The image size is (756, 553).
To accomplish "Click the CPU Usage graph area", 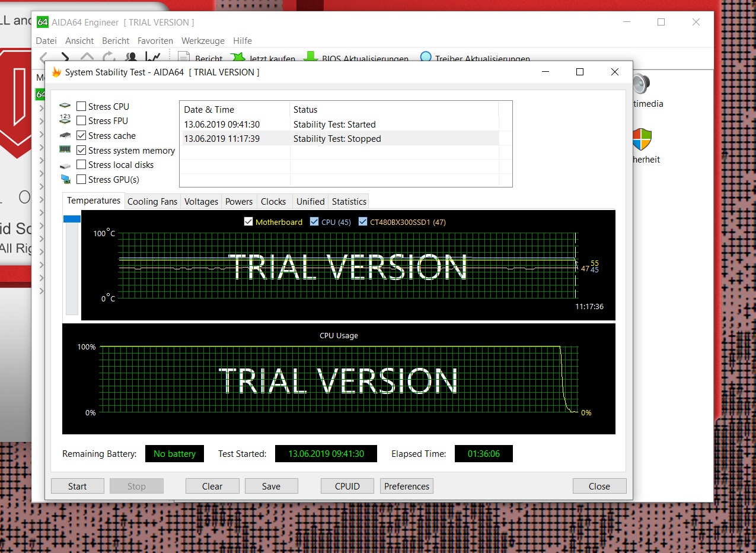I will pyautogui.click(x=339, y=379).
